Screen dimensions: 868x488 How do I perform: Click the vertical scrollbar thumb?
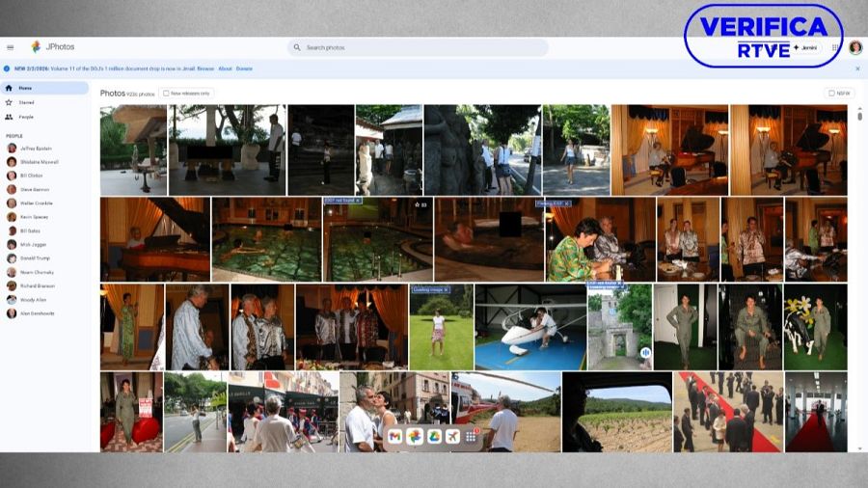859,116
